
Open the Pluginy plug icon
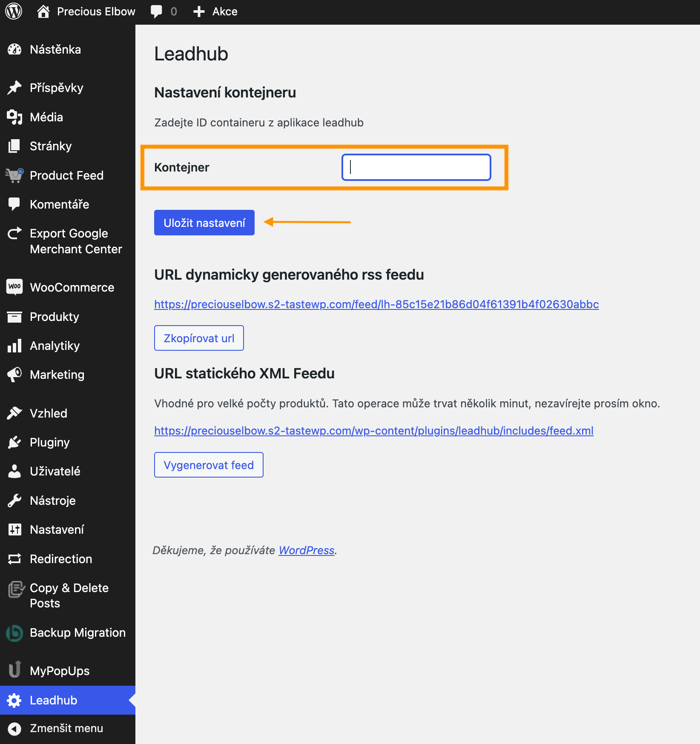point(14,442)
